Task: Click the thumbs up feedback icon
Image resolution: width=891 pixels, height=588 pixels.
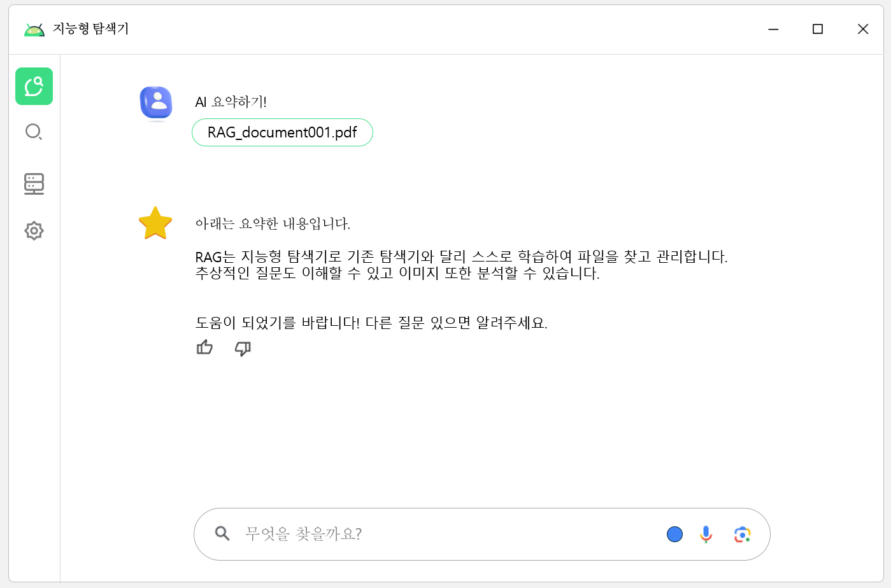Action: coord(204,347)
